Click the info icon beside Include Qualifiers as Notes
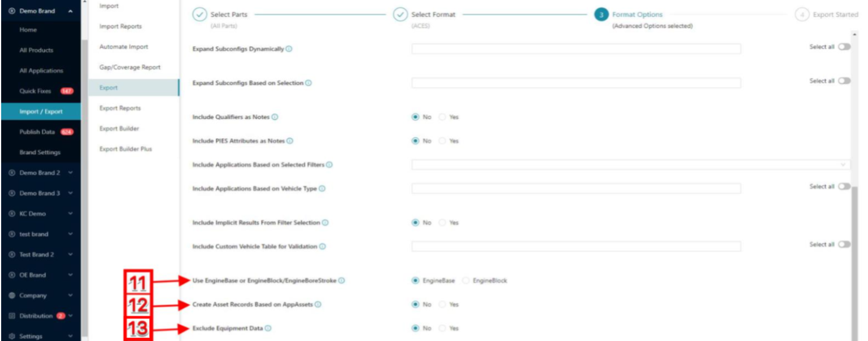The width and height of the screenshot is (868, 341). [276, 117]
